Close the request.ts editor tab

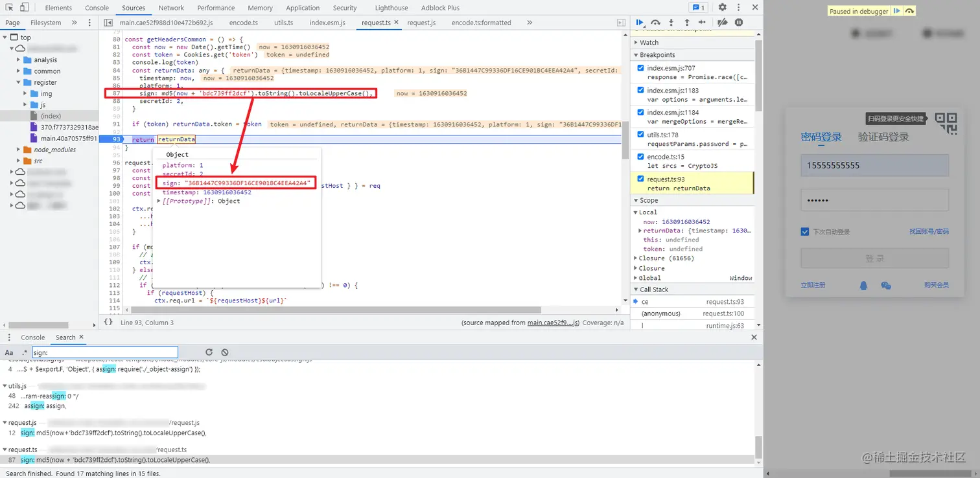395,23
